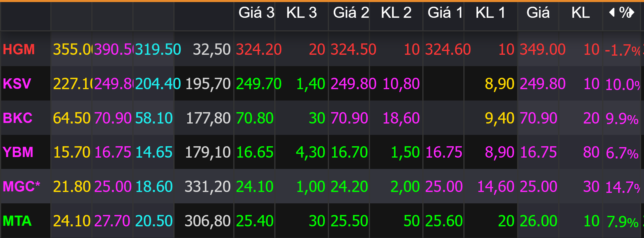Click left arrow beside percent column header
The image size is (644, 238).
[612, 13]
